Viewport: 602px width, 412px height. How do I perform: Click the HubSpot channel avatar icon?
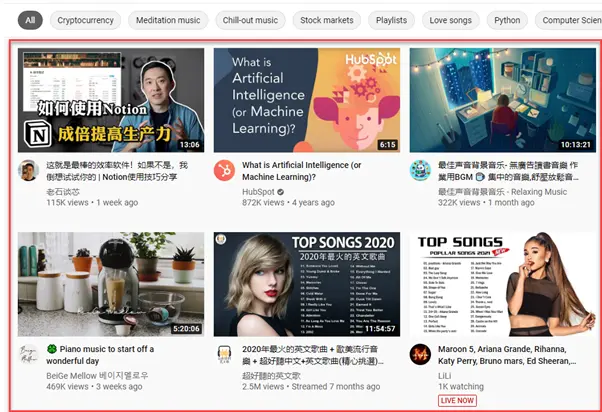click(224, 170)
